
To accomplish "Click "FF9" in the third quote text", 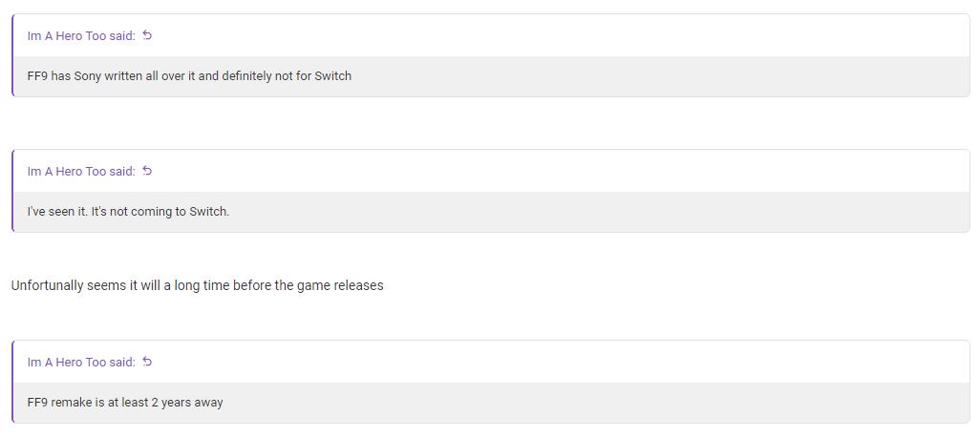I will 37,403.
